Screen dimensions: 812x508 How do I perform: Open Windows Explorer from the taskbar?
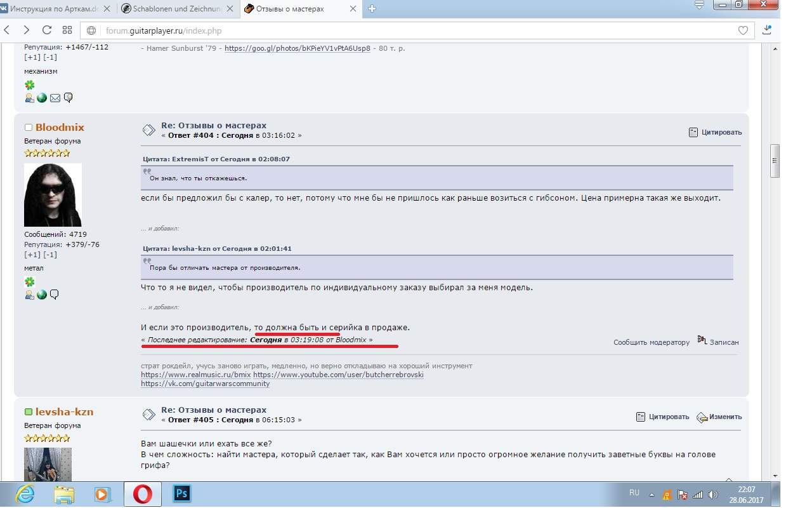pos(64,493)
